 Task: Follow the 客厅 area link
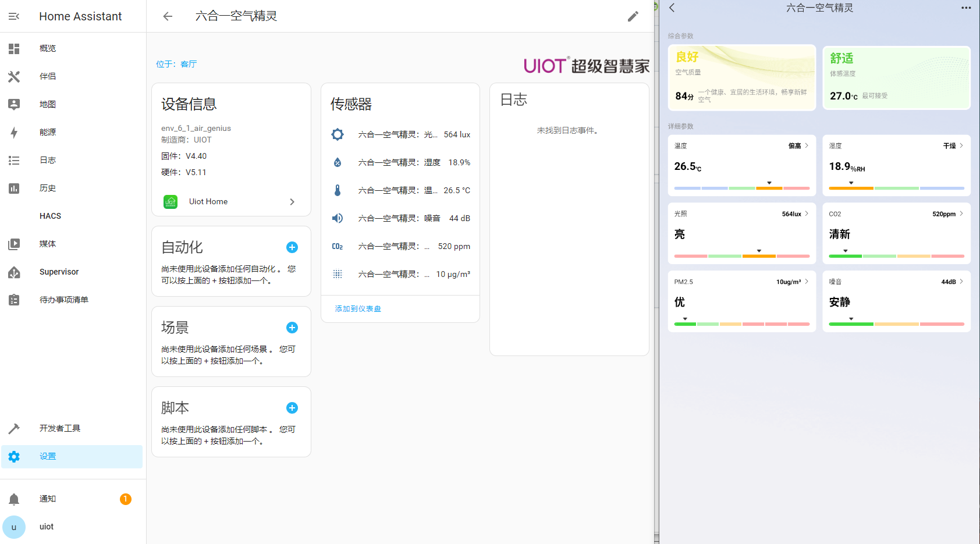pos(189,64)
